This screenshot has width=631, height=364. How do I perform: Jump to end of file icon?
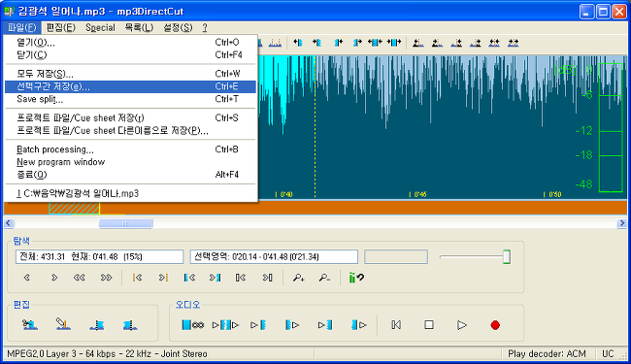tap(268, 278)
